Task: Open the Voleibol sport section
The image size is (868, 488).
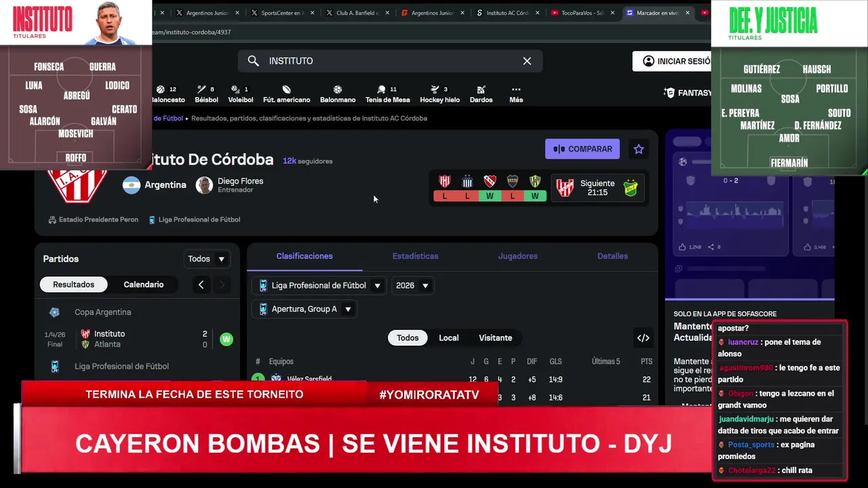Action: (x=240, y=94)
